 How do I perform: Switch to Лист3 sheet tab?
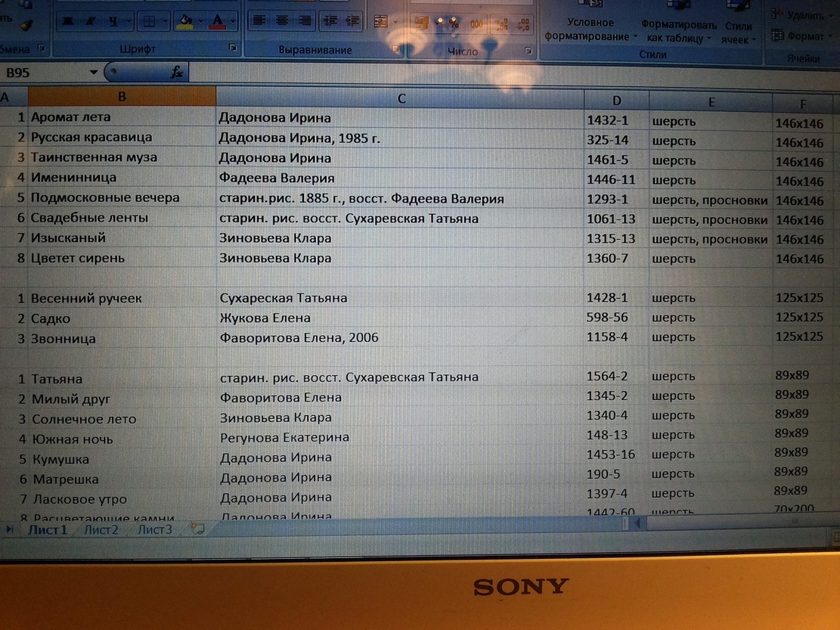coord(154,529)
